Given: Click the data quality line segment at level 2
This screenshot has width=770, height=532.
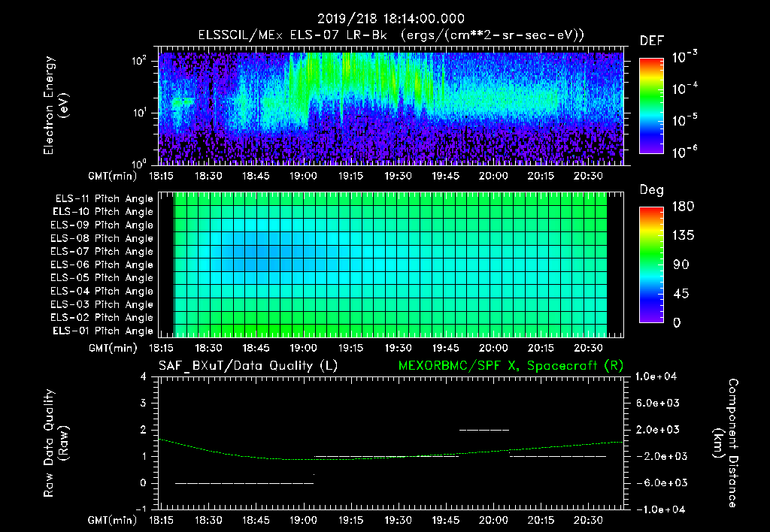Looking at the screenshot, I should coord(484,430).
